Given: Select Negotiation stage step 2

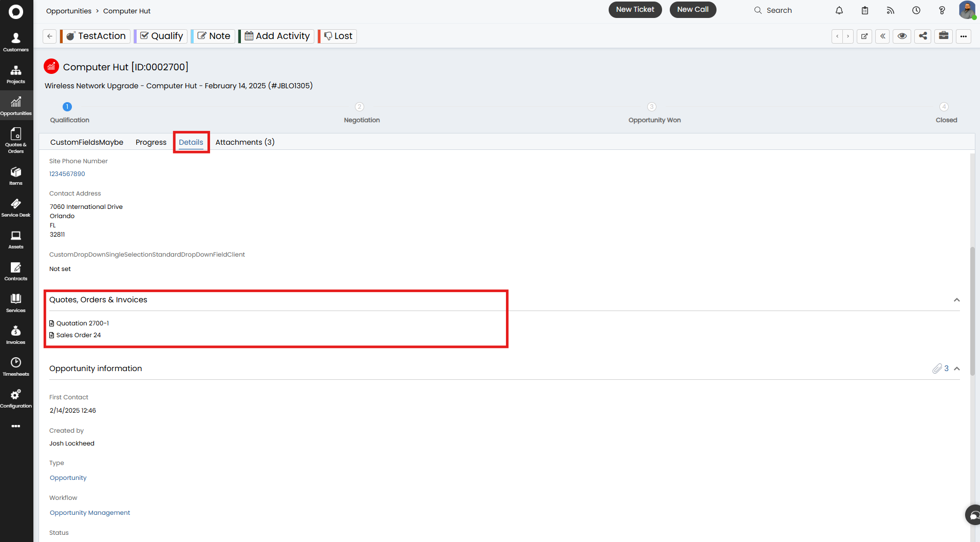Looking at the screenshot, I should point(360,107).
